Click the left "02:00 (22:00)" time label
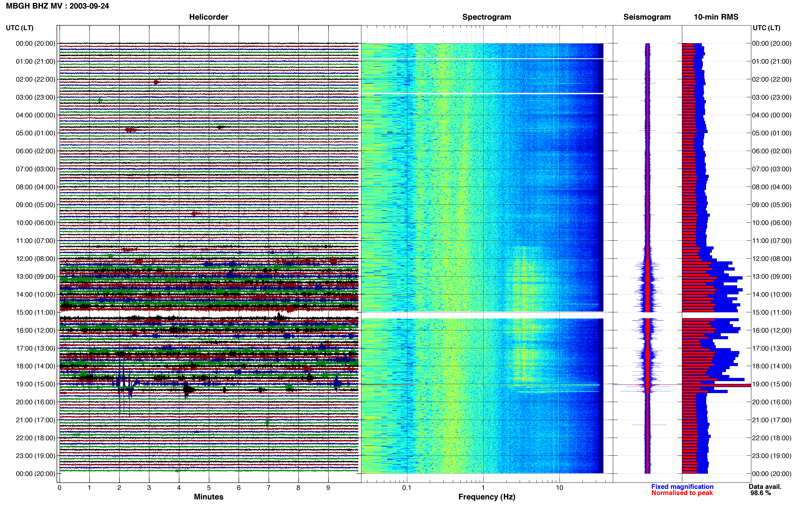Viewport: 812px width, 508px height. [x=36, y=79]
